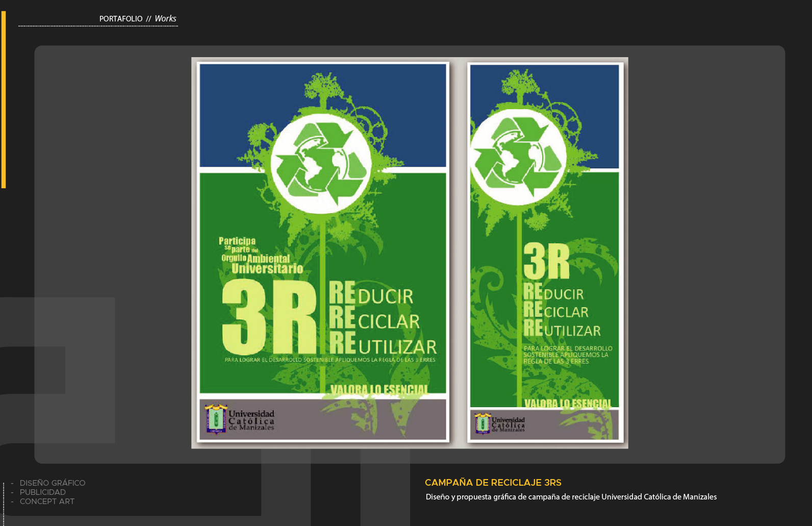This screenshot has height=526, width=812.
Task: Click the tree silhouette atop the right poster
Action: click(519, 85)
